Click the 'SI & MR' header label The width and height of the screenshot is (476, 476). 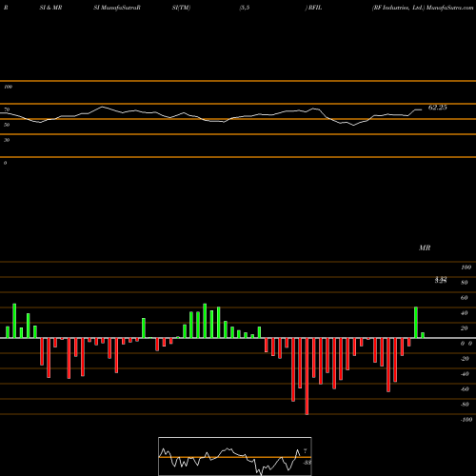(50, 8)
